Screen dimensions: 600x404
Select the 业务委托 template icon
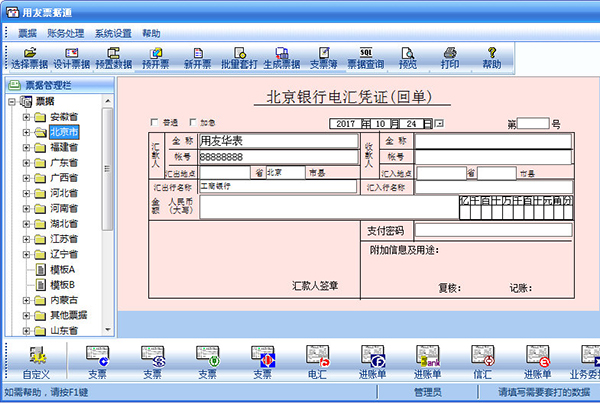(x=587, y=362)
